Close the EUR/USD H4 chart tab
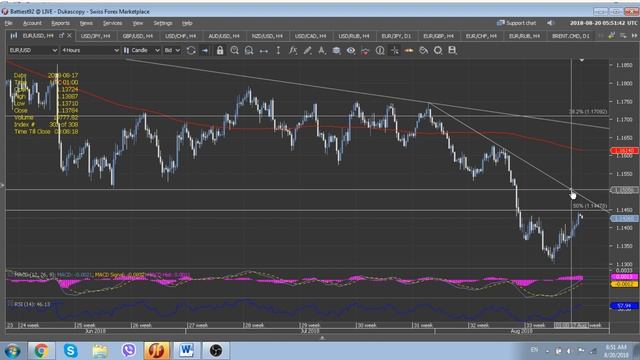The height and width of the screenshot is (360, 640). 69,36
